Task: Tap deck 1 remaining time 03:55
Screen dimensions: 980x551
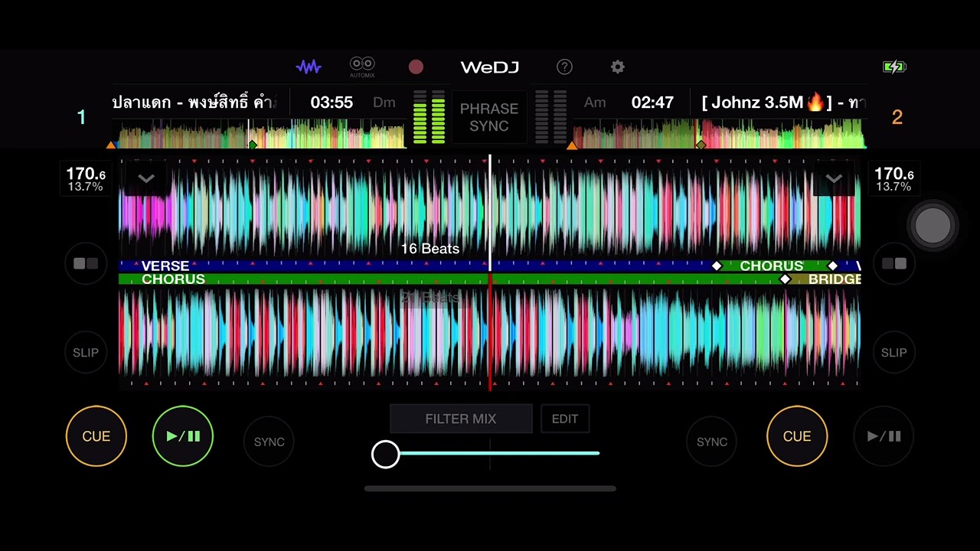Action: click(332, 103)
